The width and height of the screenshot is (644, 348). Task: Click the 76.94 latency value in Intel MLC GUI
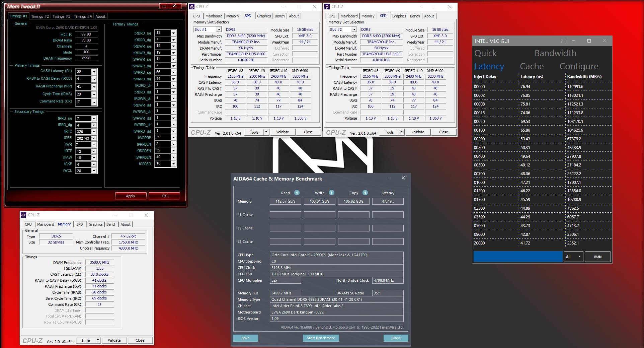point(525,87)
